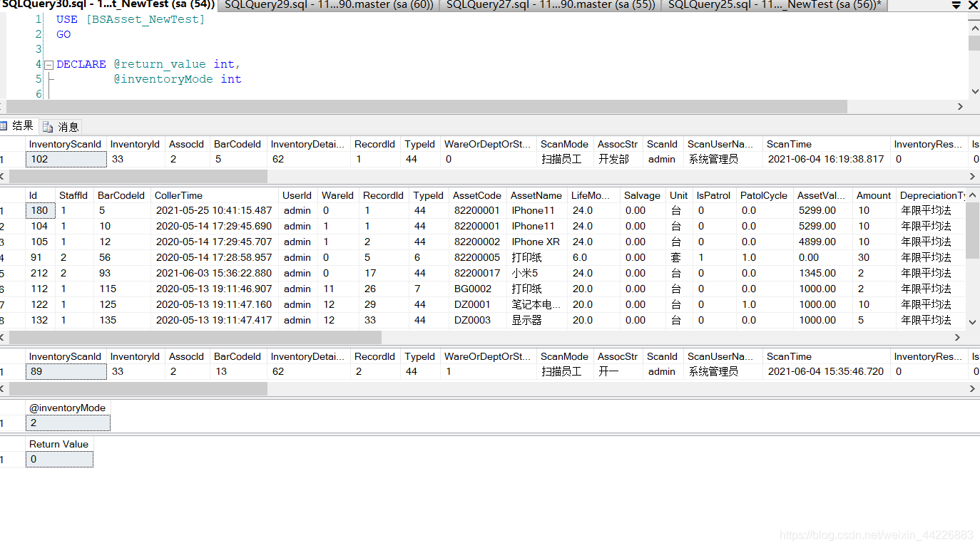The width and height of the screenshot is (980, 548).
Task: Click the PatolCycle column header
Action: (x=765, y=195)
